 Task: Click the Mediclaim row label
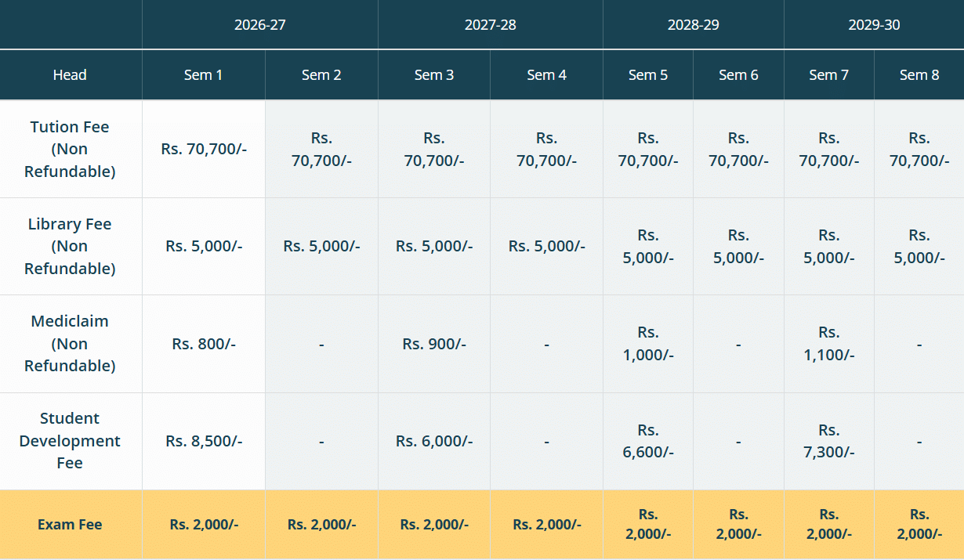pyautogui.click(x=70, y=343)
